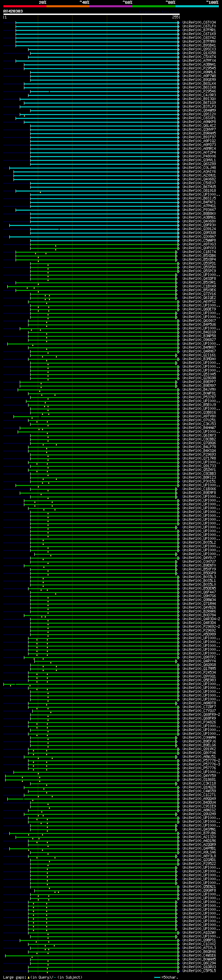222x980 pixels.
Task: Select the UniRef100_Q1XG58 label
Action: (x=199, y=53)
